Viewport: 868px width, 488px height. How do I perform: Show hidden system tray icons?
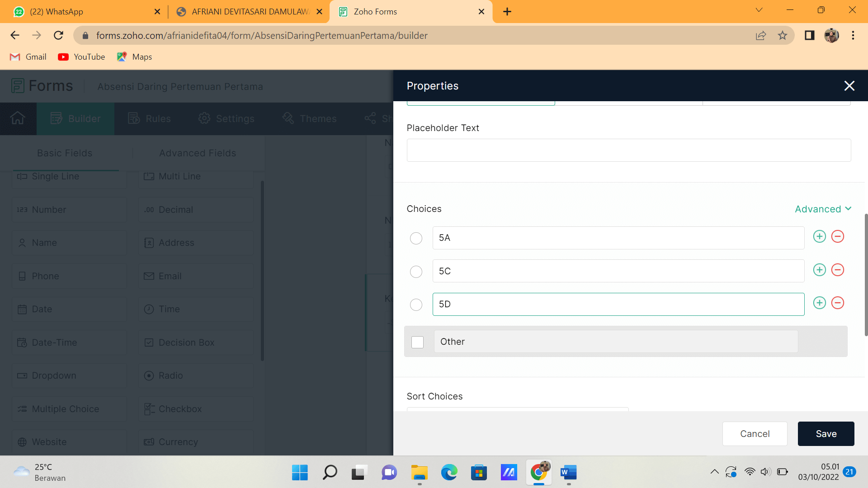point(714,472)
